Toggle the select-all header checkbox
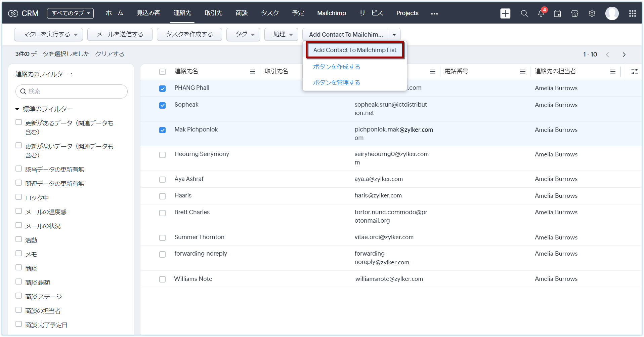644x337 pixels. tap(162, 72)
